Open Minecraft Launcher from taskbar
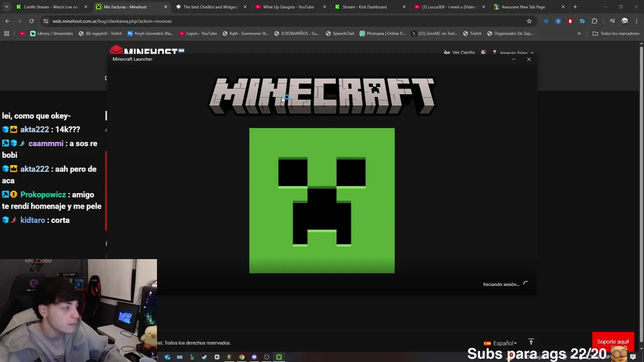 (x=279, y=357)
